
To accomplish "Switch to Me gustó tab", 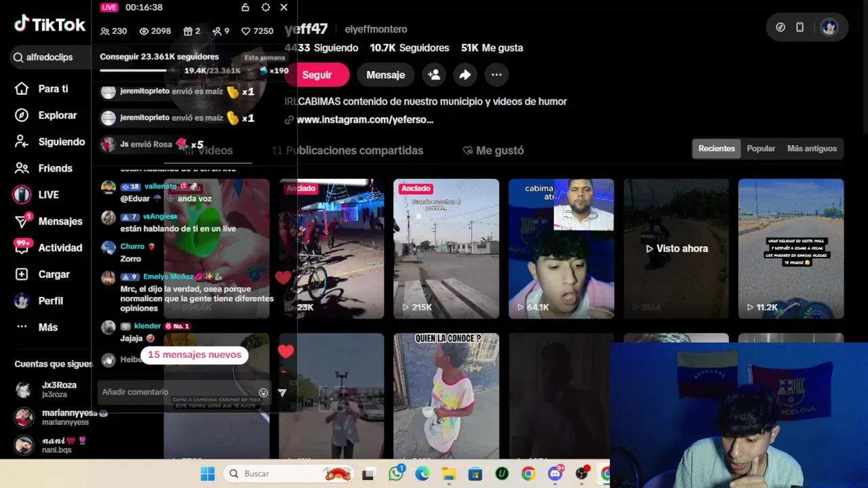I will [x=493, y=150].
